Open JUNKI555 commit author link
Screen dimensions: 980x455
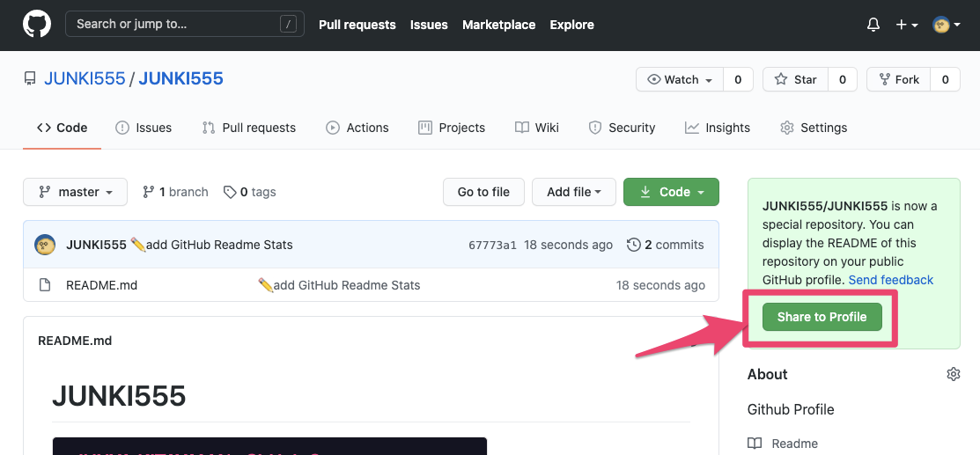pyautogui.click(x=96, y=245)
